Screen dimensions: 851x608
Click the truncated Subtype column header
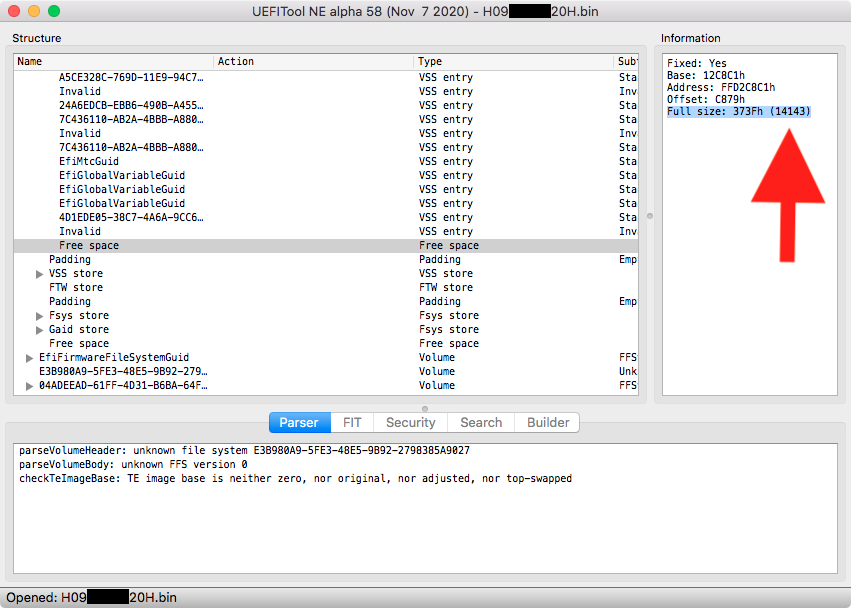(626, 61)
